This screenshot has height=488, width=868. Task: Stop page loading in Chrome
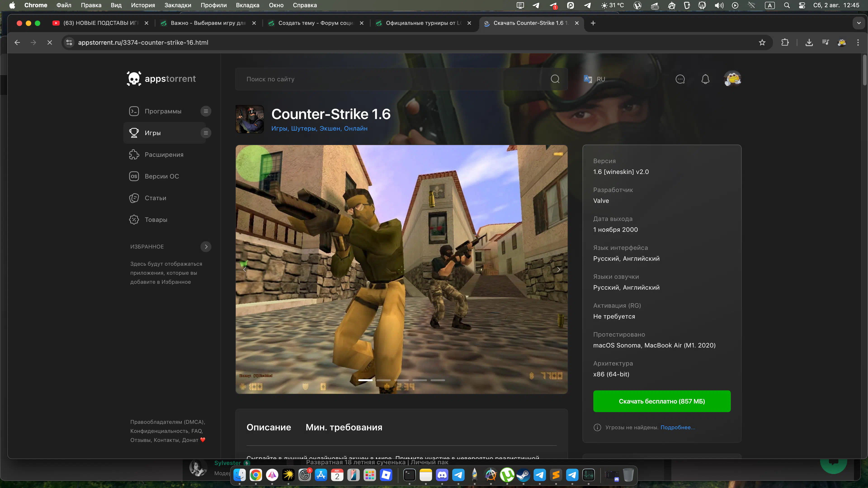[x=50, y=42]
